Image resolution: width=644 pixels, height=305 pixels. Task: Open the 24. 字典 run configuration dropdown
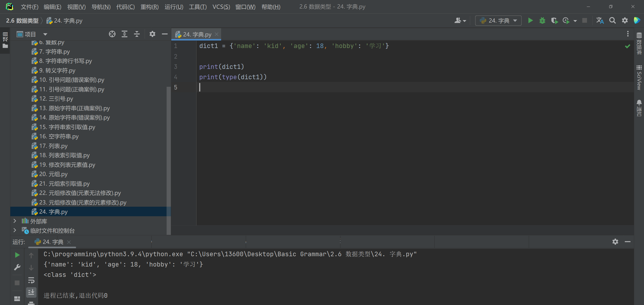tap(498, 21)
